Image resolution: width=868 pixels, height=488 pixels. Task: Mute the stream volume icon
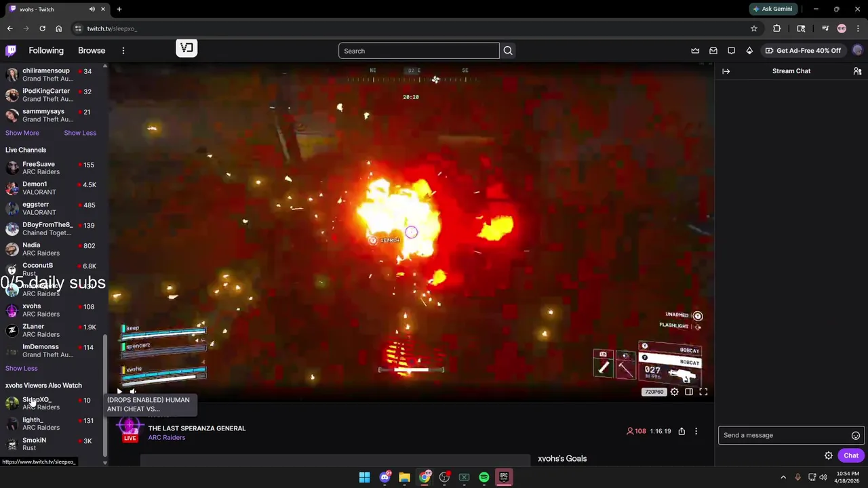133,392
